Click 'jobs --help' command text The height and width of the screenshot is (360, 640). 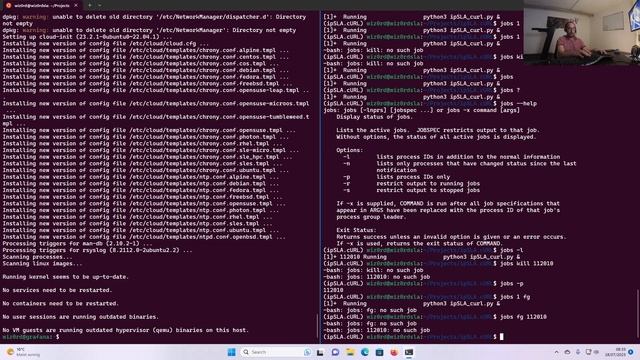tap(518, 104)
